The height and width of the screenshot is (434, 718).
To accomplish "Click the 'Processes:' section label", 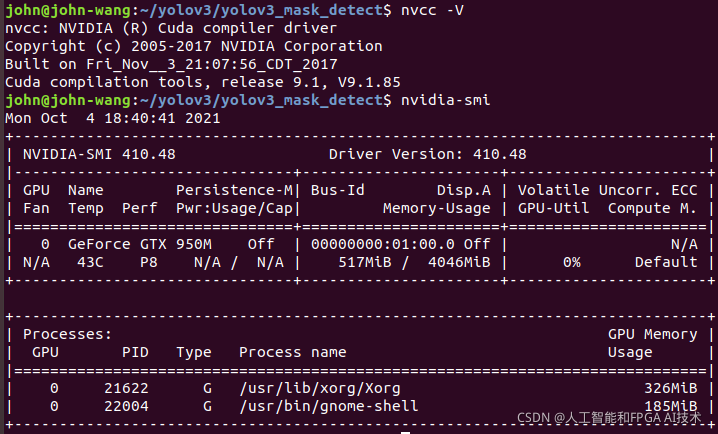I will (68, 334).
